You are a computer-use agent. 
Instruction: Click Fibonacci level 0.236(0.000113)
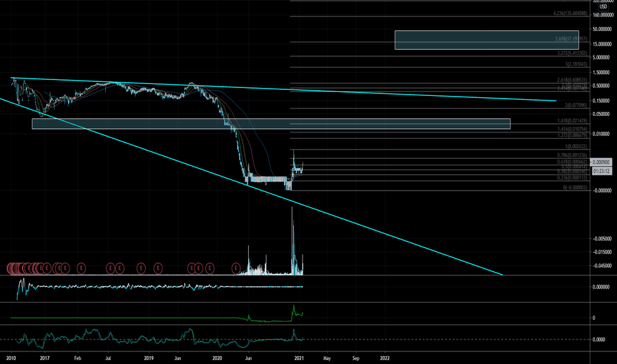[x=572, y=178]
